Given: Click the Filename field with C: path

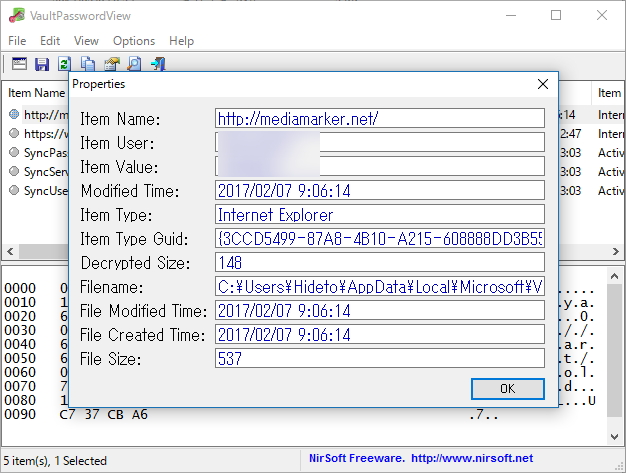Looking at the screenshot, I should (380, 286).
